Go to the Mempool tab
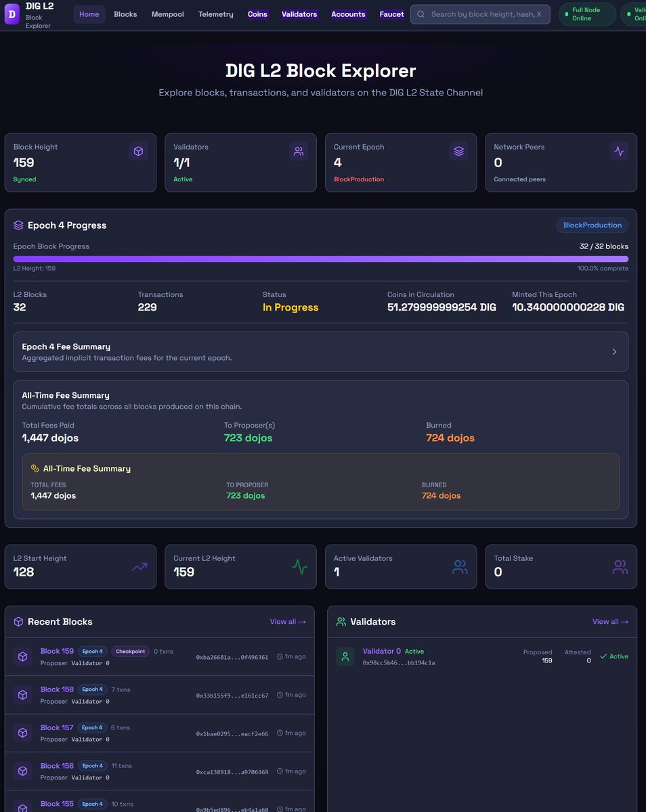 tap(167, 14)
